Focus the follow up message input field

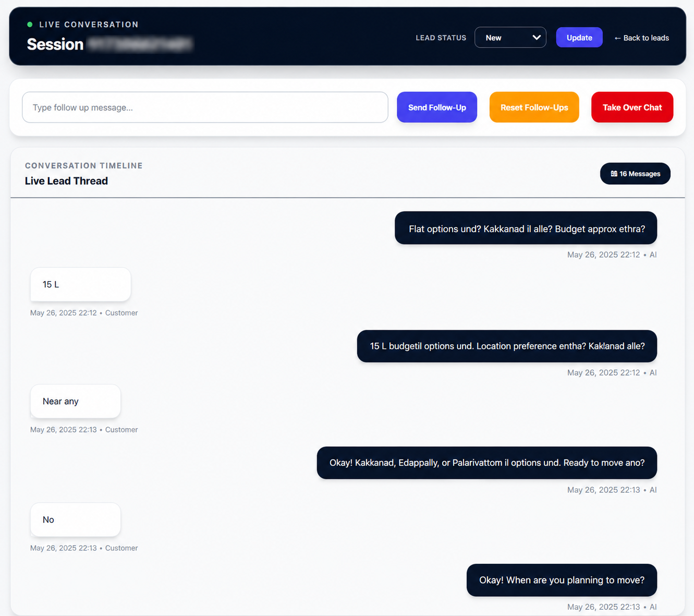[205, 107]
